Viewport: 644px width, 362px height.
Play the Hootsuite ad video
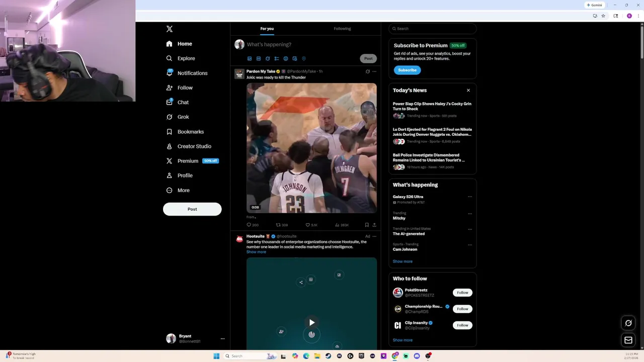point(312,323)
